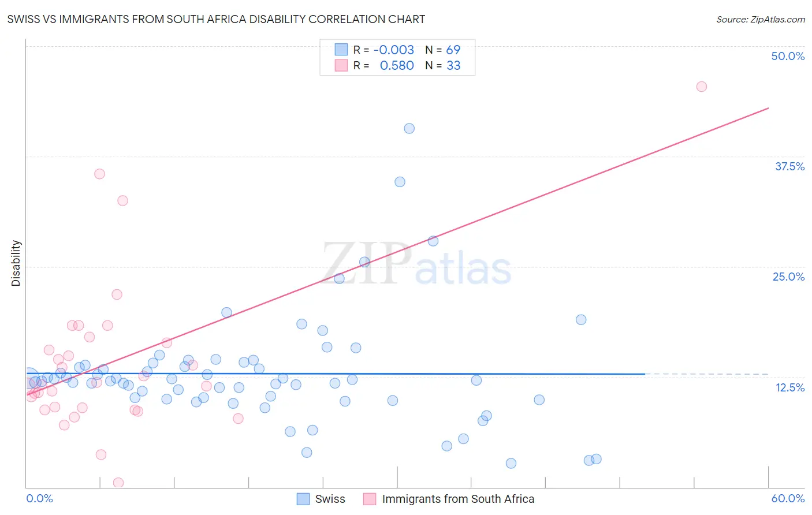812x515 pixels.
Task: Open the Source: ZipAtlas.com link
Action: tap(761, 19)
